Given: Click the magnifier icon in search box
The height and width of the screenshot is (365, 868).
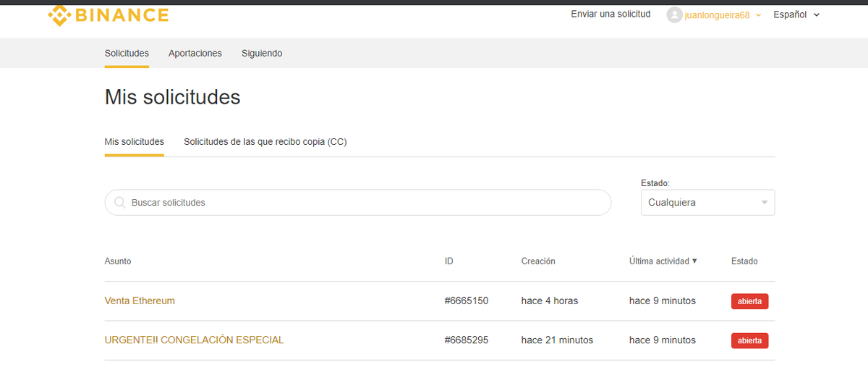Looking at the screenshot, I should (120, 203).
